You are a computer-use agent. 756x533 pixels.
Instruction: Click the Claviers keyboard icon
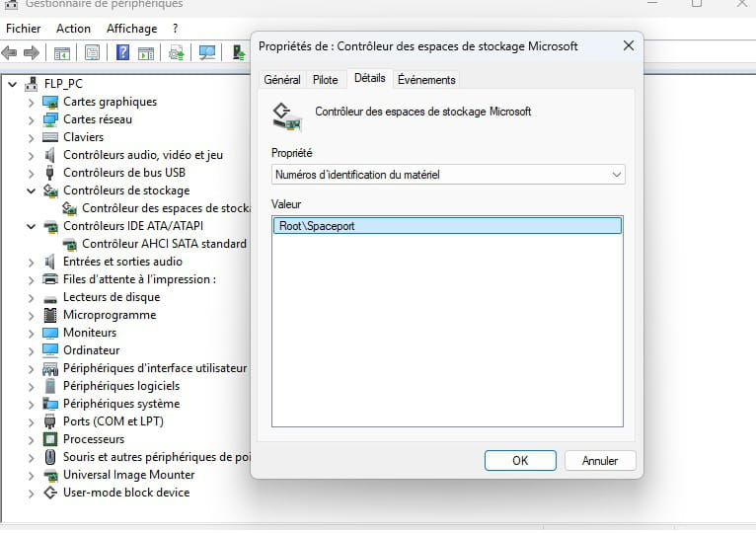[x=50, y=137]
